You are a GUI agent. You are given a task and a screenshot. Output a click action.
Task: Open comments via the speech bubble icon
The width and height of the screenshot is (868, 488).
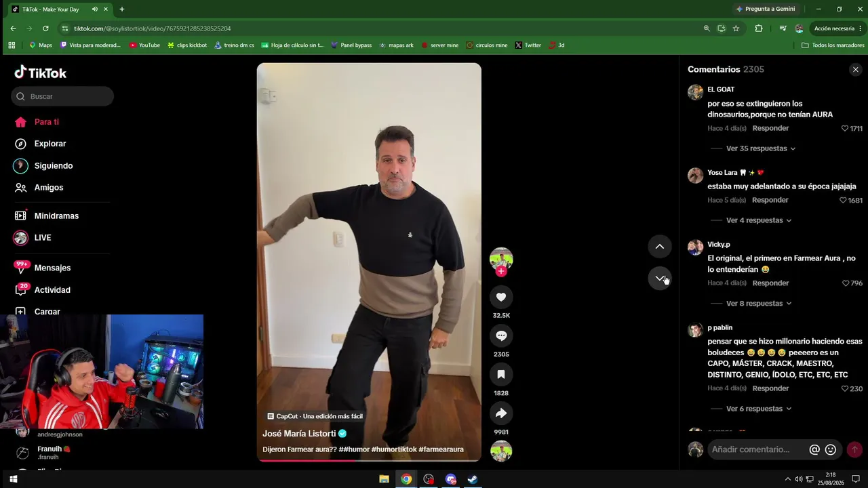(501, 335)
